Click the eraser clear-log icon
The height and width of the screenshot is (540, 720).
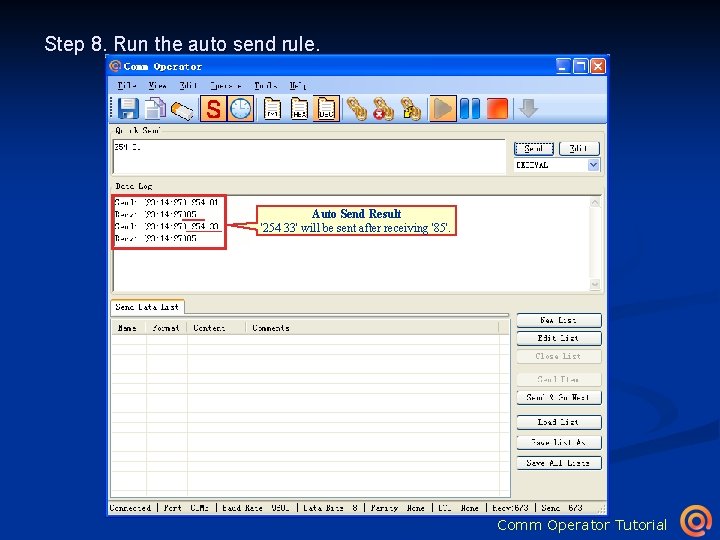182,110
